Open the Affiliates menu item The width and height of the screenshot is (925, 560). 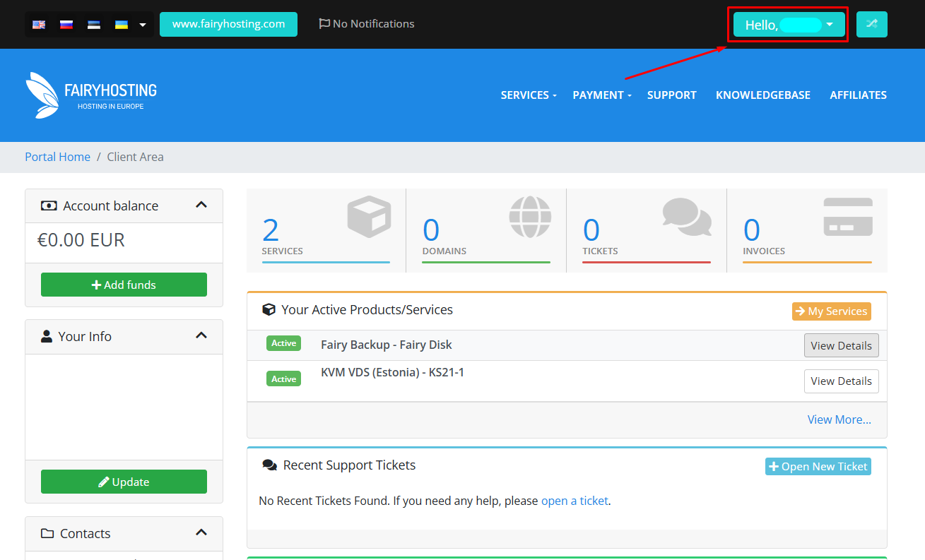pos(858,95)
